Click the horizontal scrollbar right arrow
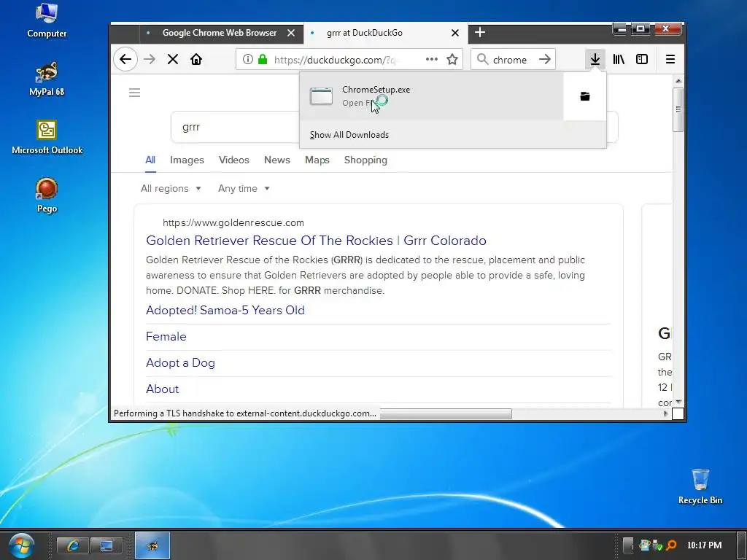Image resolution: width=747 pixels, height=560 pixels. click(x=666, y=414)
